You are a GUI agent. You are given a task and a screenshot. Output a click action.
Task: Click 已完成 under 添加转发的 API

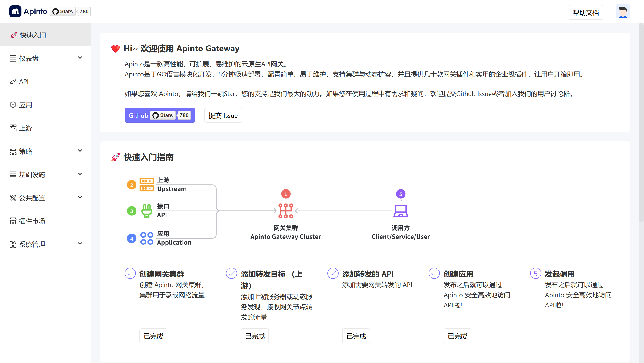coord(356,336)
